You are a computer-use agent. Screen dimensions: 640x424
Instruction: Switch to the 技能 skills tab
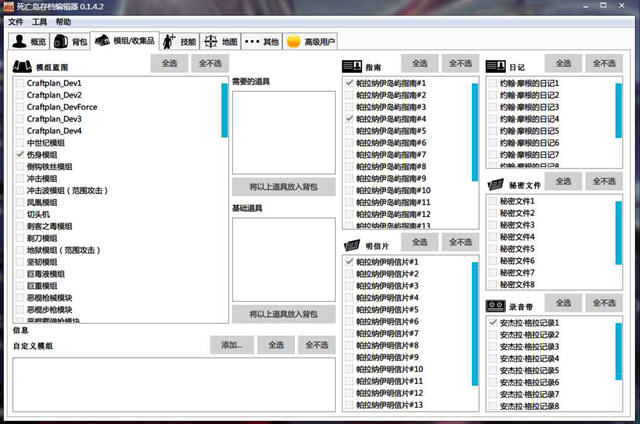click(x=180, y=41)
